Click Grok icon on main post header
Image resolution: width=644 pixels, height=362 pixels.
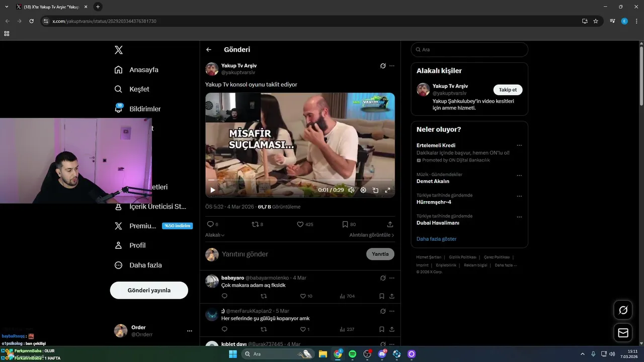(383, 66)
